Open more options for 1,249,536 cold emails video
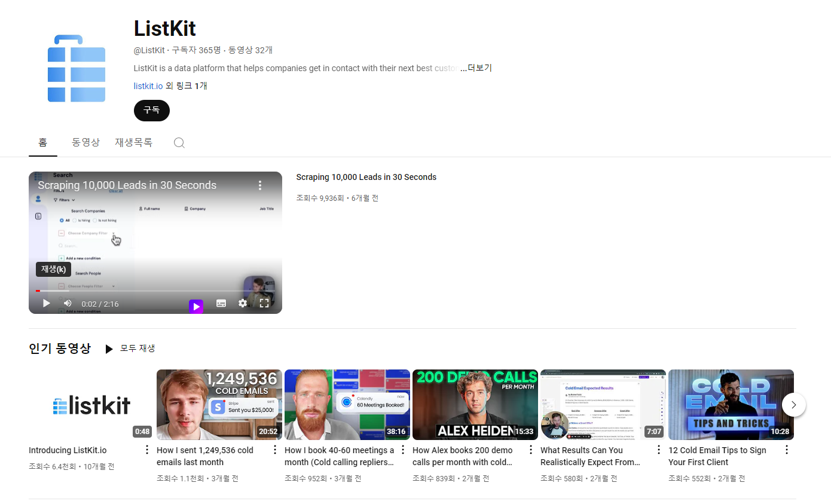The width and height of the screenshot is (831, 504). (x=275, y=450)
